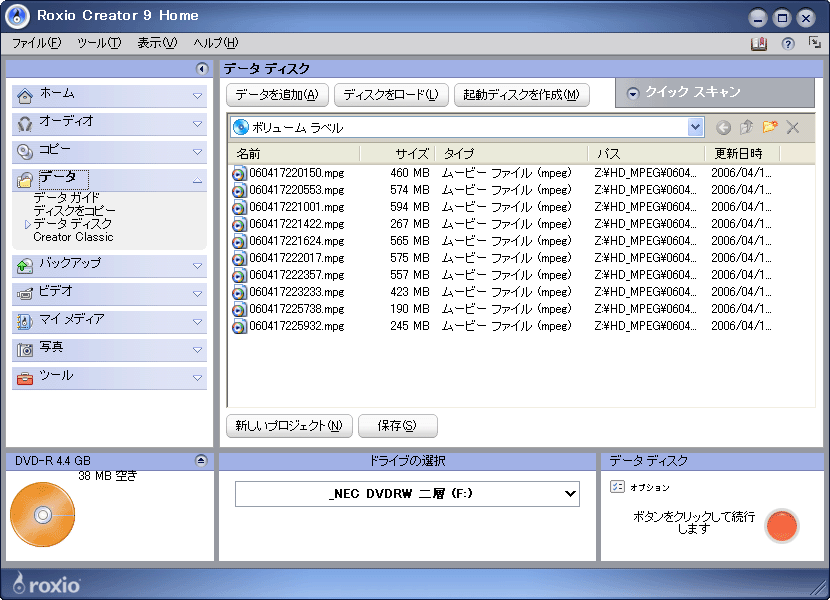The height and width of the screenshot is (600, 830).
Task: Collapse the データ section chevron
Action: (x=197, y=180)
